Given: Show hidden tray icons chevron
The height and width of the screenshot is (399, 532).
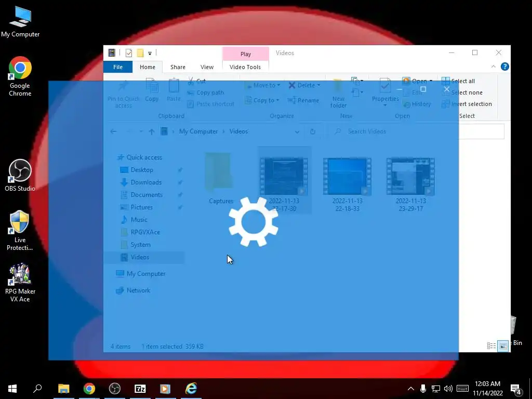Looking at the screenshot, I should 410,389.
